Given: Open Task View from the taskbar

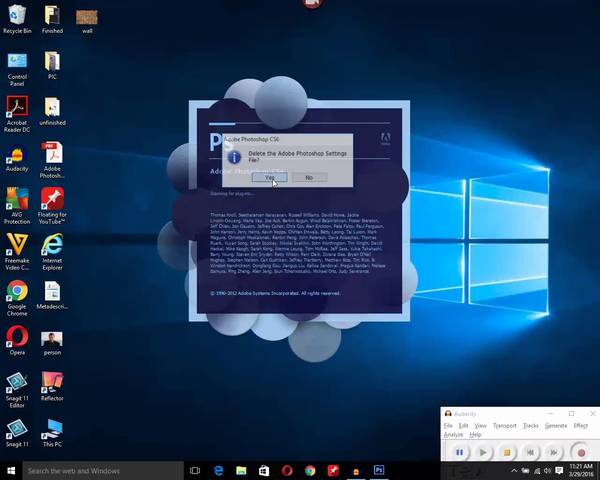Looking at the screenshot, I should 195,470.
